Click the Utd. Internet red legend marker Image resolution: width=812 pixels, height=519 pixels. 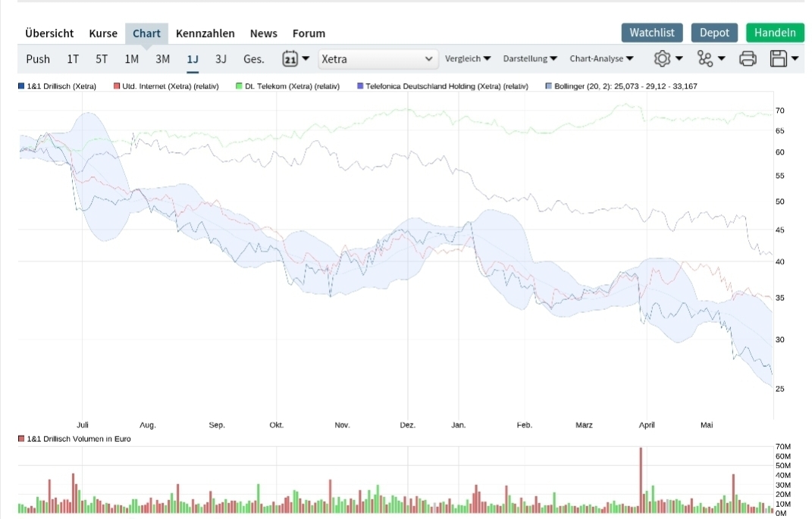(x=117, y=86)
